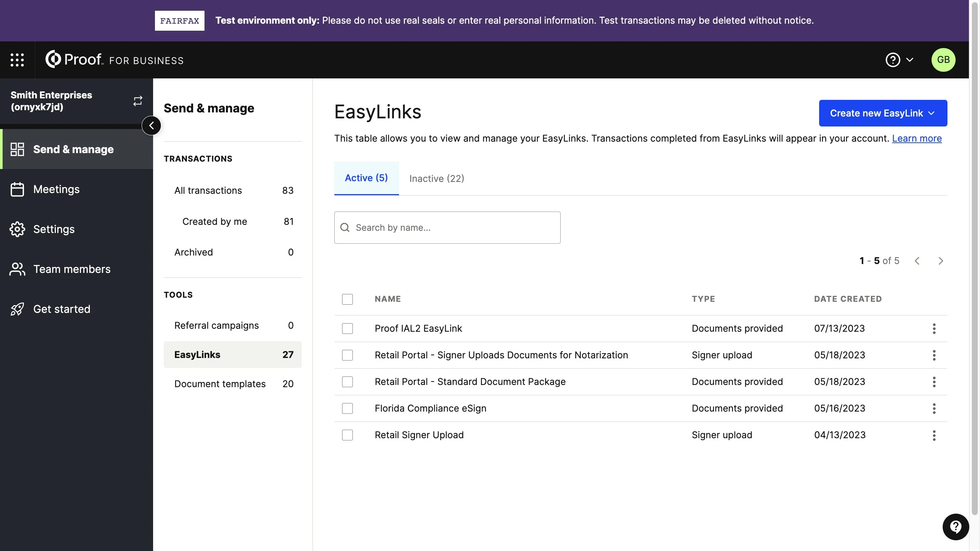Click the search magnifier icon
The image size is (980, 551).
pos(345,227)
